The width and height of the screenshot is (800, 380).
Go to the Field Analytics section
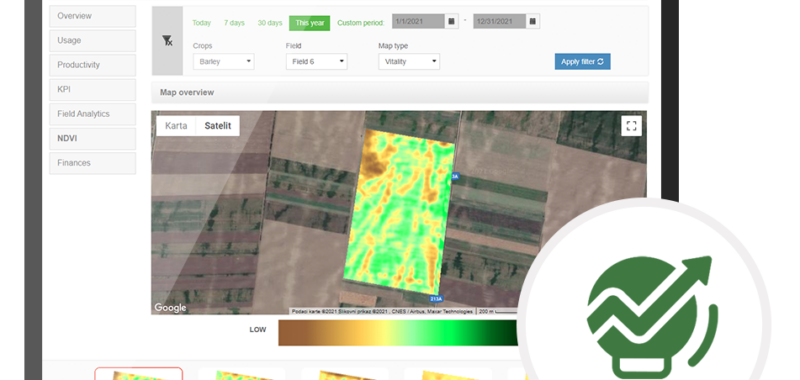point(92,114)
